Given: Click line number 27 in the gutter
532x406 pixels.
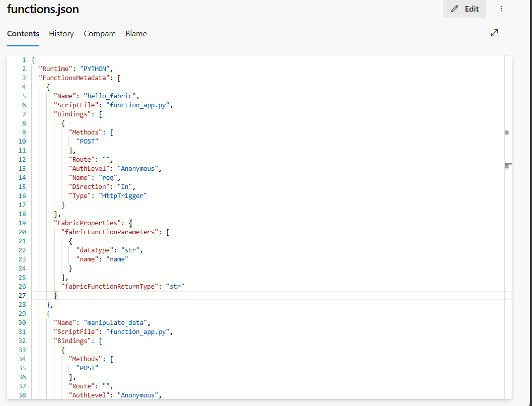Looking at the screenshot, I should [x=22, y=296].
